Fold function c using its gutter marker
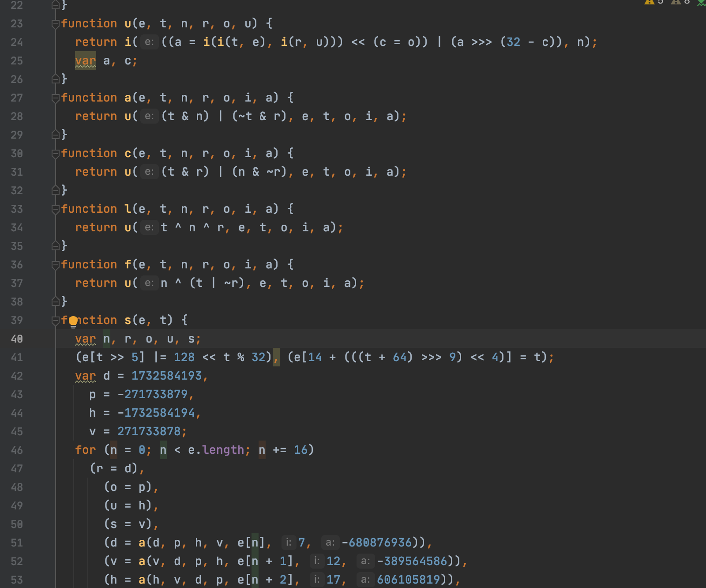Screen dimensions: 706x588 tap(56, 154)
